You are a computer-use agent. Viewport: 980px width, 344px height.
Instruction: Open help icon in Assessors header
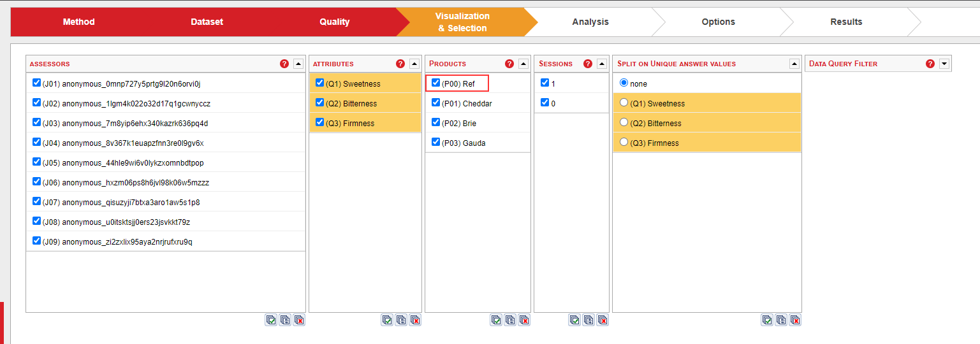[284, 64]
